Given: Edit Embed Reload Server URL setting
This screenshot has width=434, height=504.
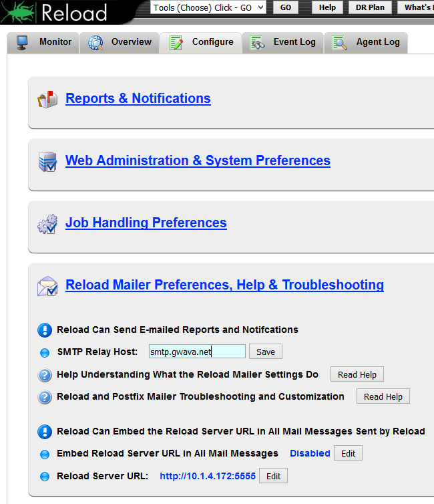Looking at the screenshot, I should click(349, 453).
